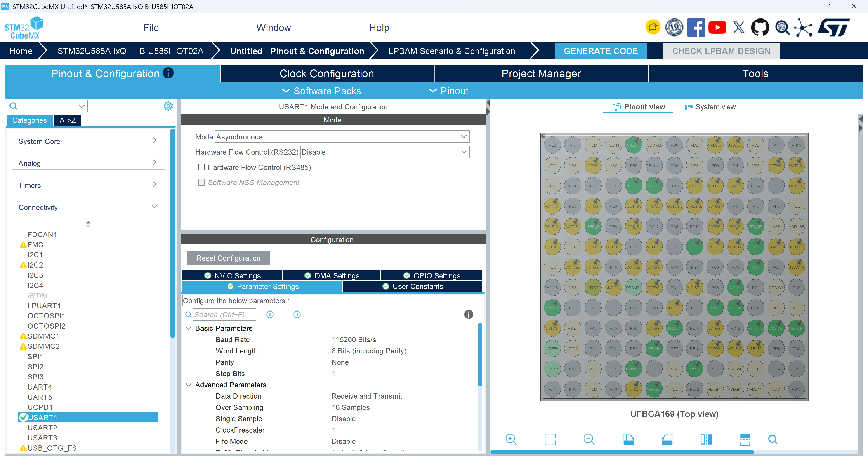This screenshot has width=868, height=461.
Task: Enable Hardware Flow Control (RS485) checkbox
Action: [x=201, y=167]
